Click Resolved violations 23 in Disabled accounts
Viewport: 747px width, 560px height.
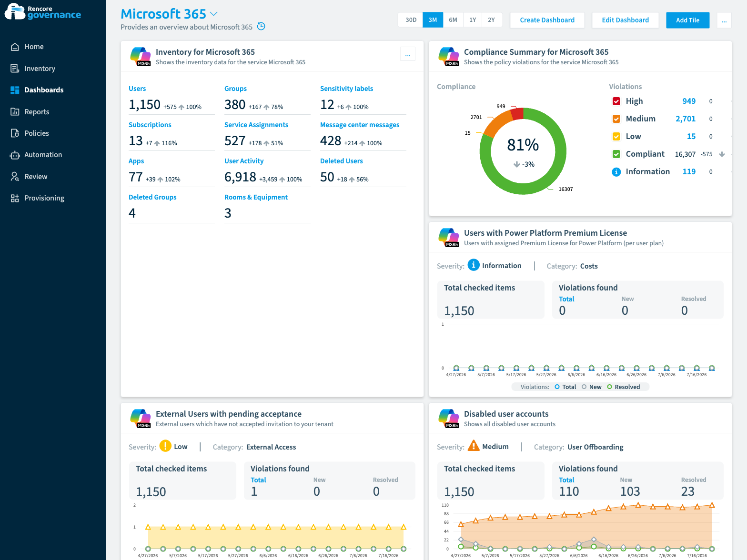(x=687, y=491)
